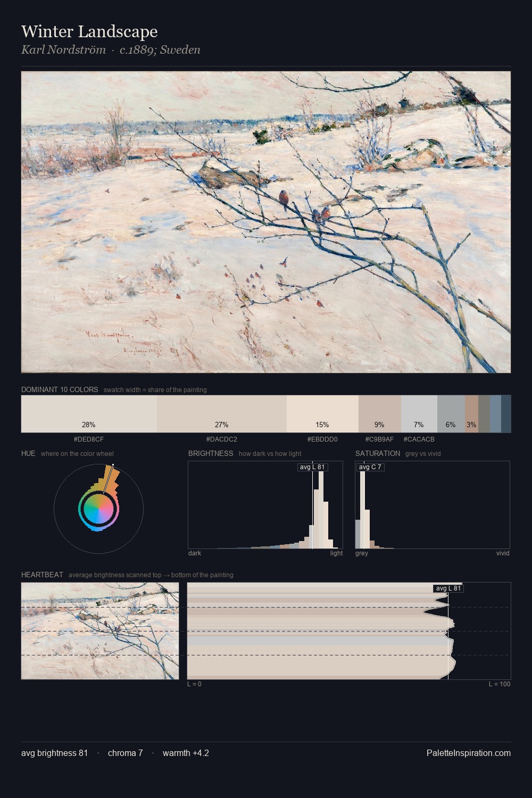Click the heartbeat scan description caption
This screenshot has height=798, width=532.
[151, 575]
